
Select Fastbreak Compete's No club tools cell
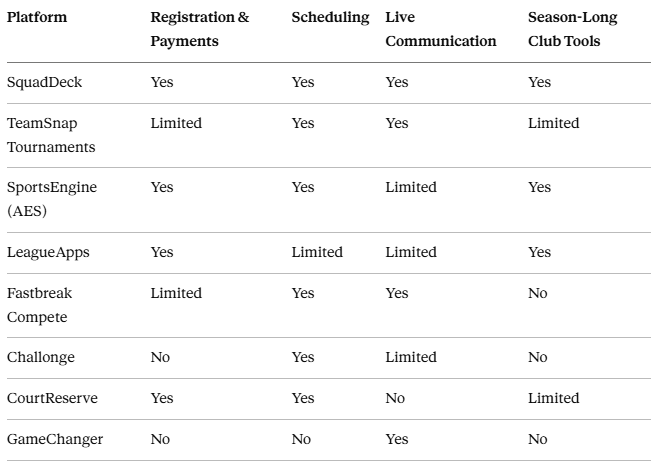coord(537,293)
